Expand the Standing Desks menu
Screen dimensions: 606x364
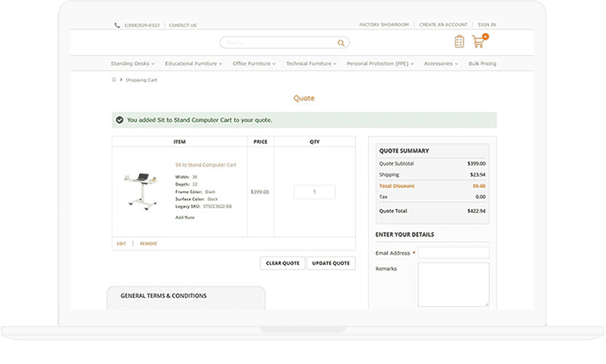134,63
